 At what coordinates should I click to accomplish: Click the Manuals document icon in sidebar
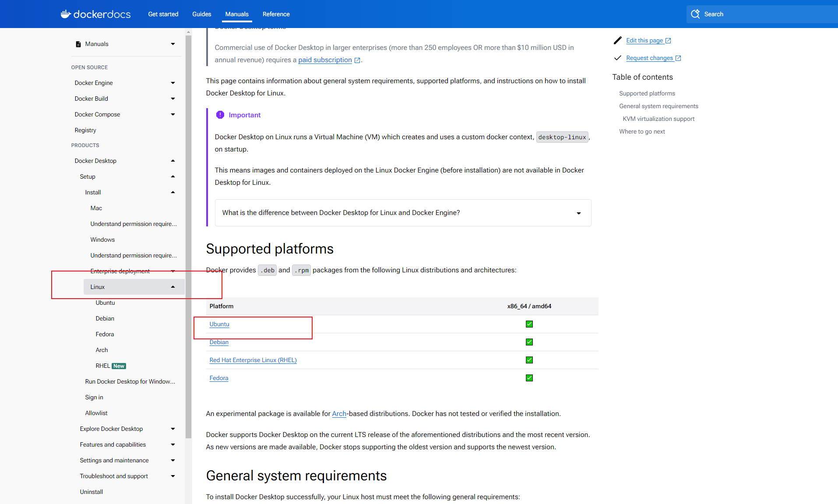point(78,44)
